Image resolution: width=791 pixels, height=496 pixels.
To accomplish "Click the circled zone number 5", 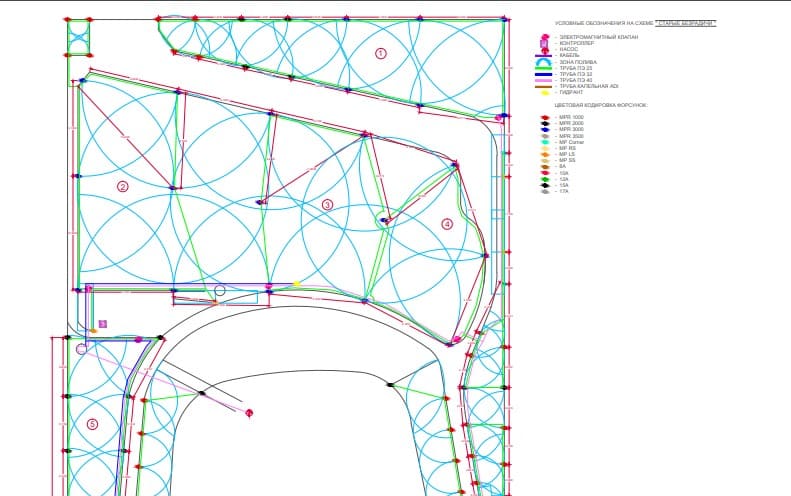I will 92,424.
